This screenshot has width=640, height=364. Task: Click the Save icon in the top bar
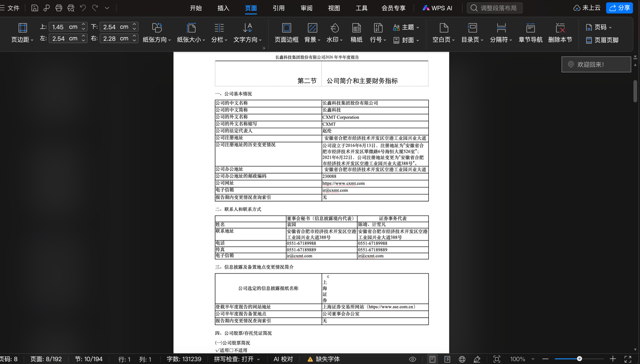pyautogui.click(x=35, y=8)
